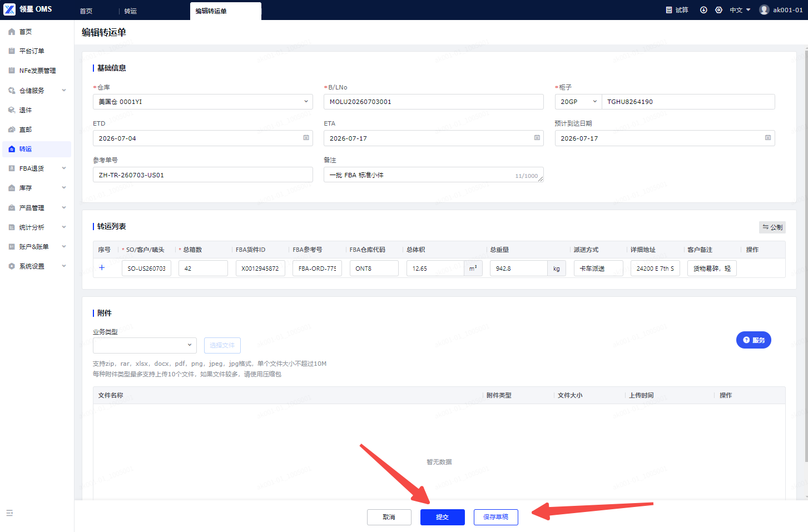
Task: Click the 产品管理 sidebar icon
Action: pos(12,208)
